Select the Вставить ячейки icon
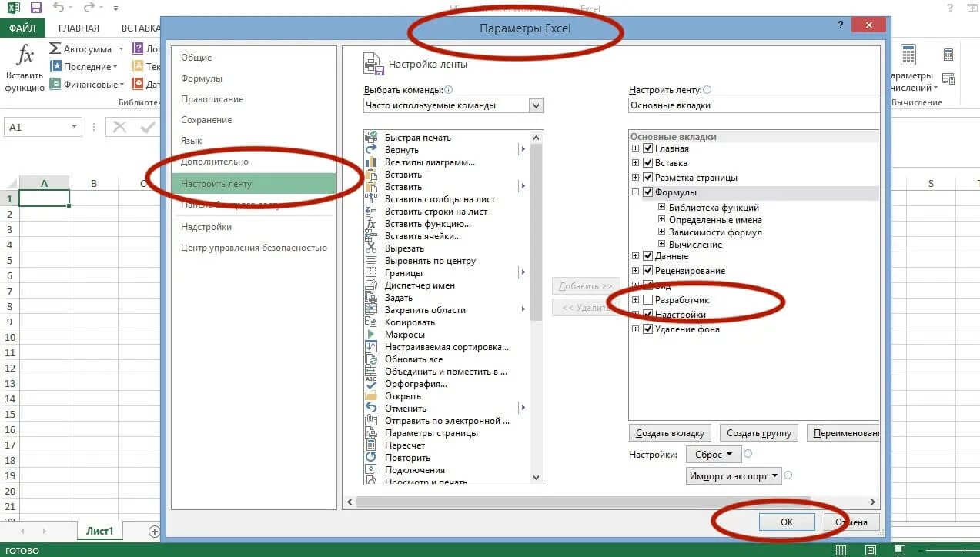This screenshot has width=980, height=557. click(371, 236)
